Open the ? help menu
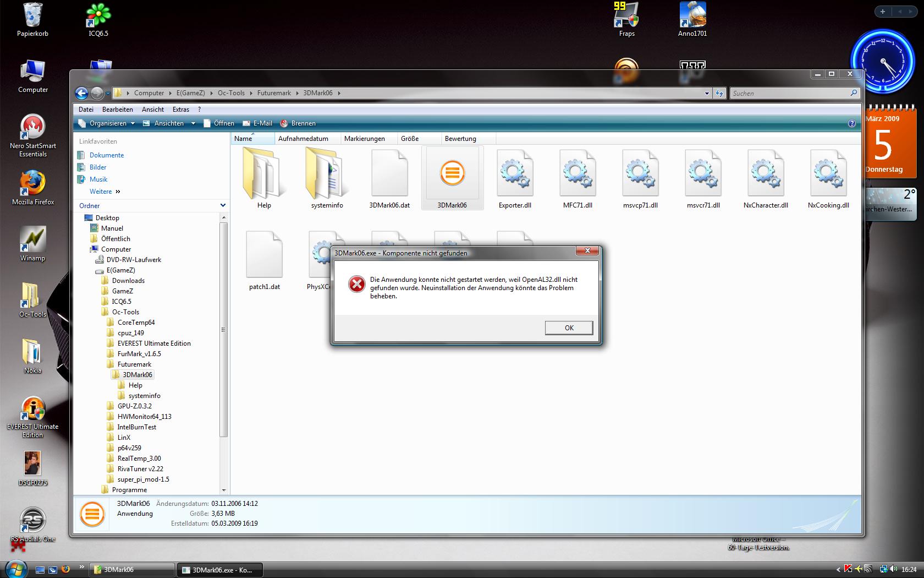924x578 pixels. [x=200, y=109]
